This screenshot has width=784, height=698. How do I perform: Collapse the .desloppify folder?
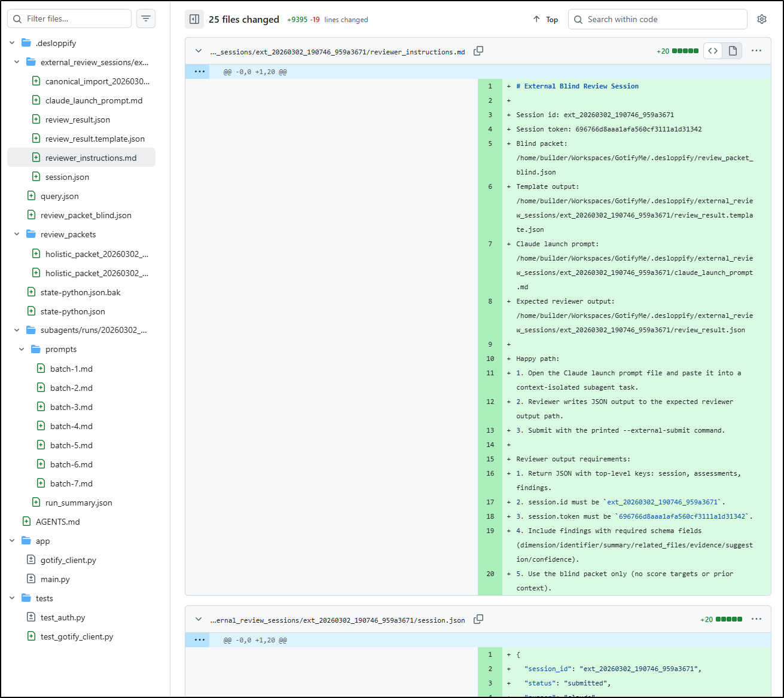[x=12, y=43]
